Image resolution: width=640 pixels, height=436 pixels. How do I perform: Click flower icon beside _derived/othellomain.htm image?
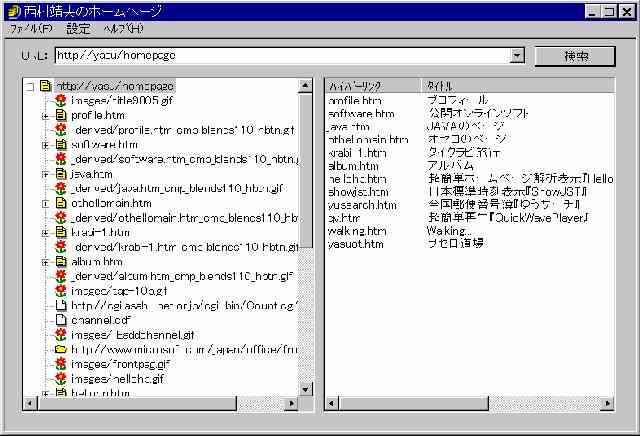tap(61, 218)
